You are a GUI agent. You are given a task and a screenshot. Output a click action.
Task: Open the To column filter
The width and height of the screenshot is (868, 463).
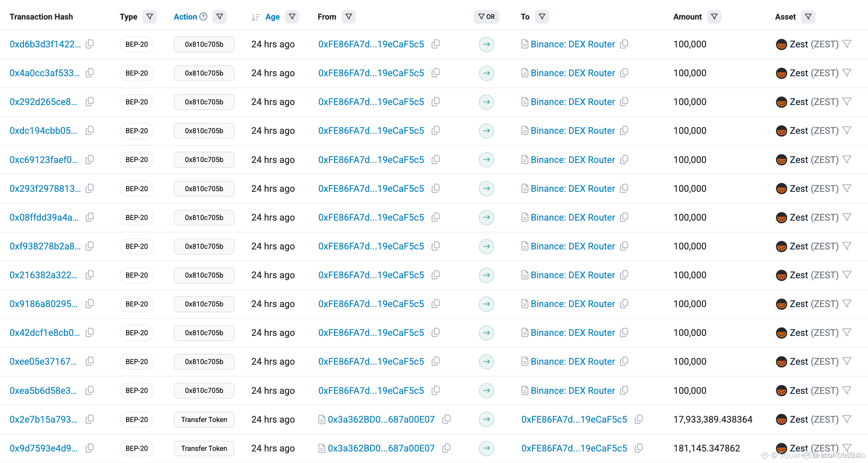point(542,17)
